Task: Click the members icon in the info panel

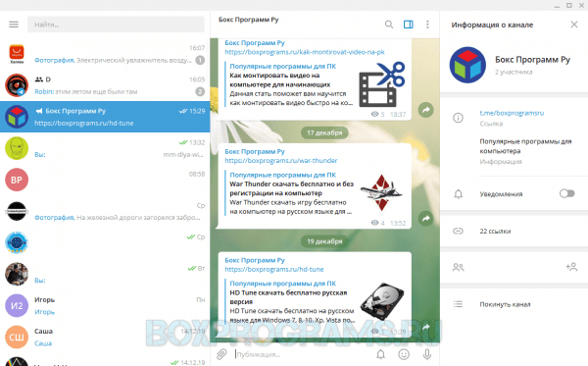Action: 458,267
